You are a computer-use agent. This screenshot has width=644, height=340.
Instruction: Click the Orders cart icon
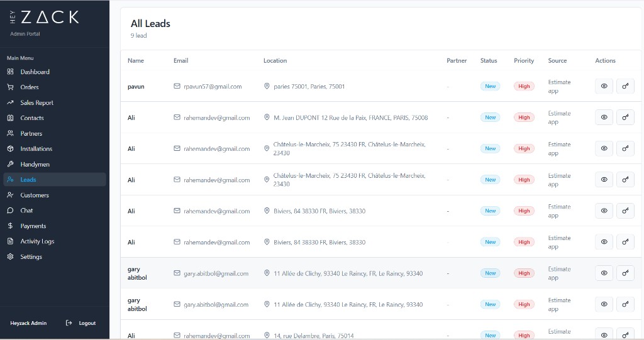tap(10, 87)
